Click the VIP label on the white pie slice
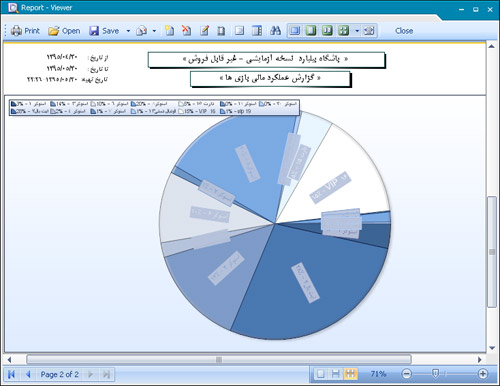 (x=330, y=187)
